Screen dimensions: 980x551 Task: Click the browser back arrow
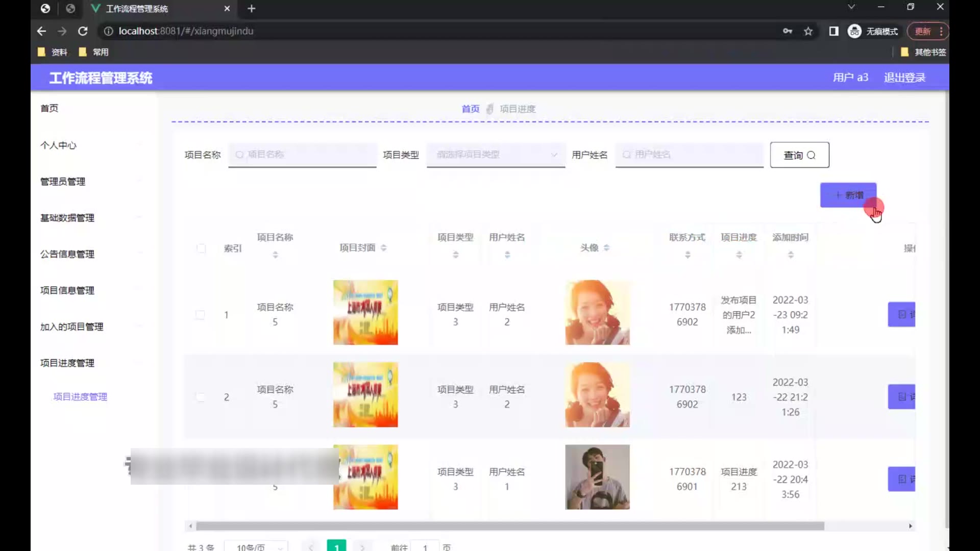41,31
